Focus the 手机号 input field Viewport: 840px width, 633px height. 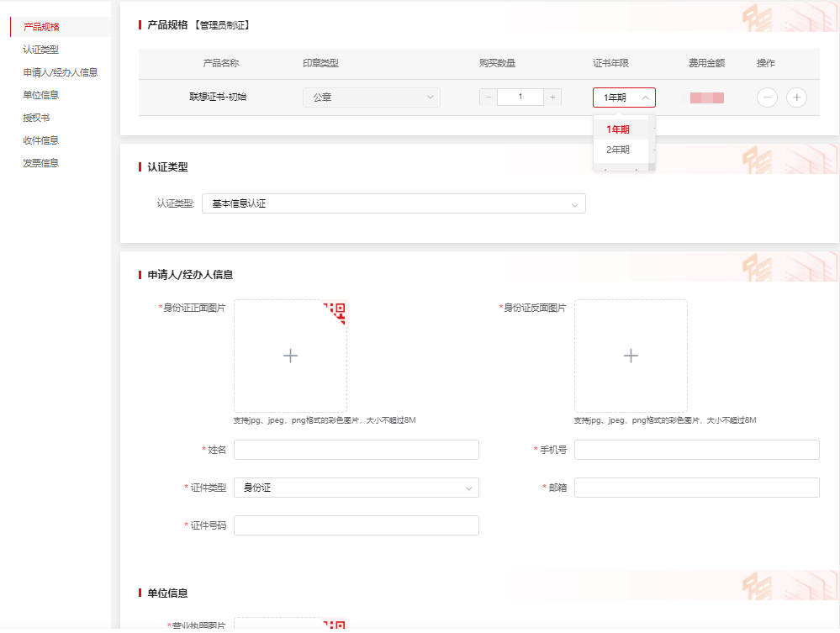pyautogui.click(x=696, y=450)
